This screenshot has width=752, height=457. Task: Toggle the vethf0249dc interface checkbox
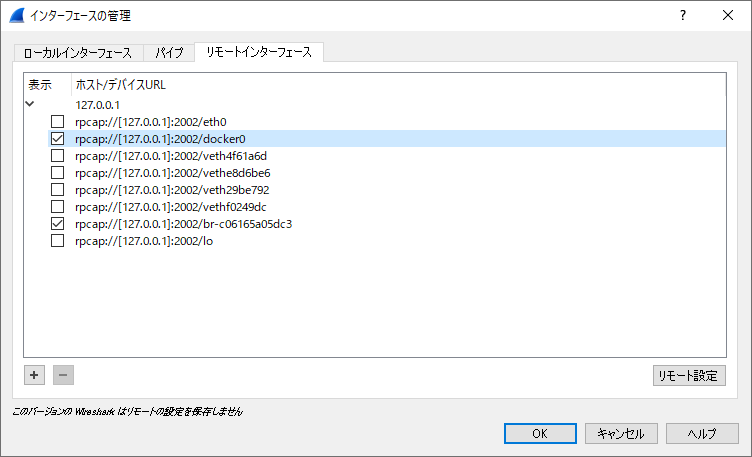(58, 207)
